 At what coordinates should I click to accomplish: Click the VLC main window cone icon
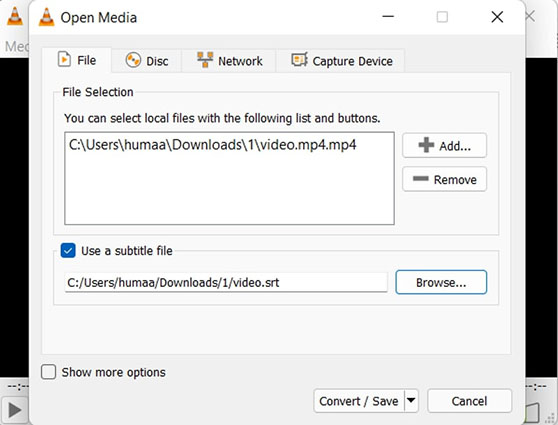pyautogui.click(x=15, y=16)
